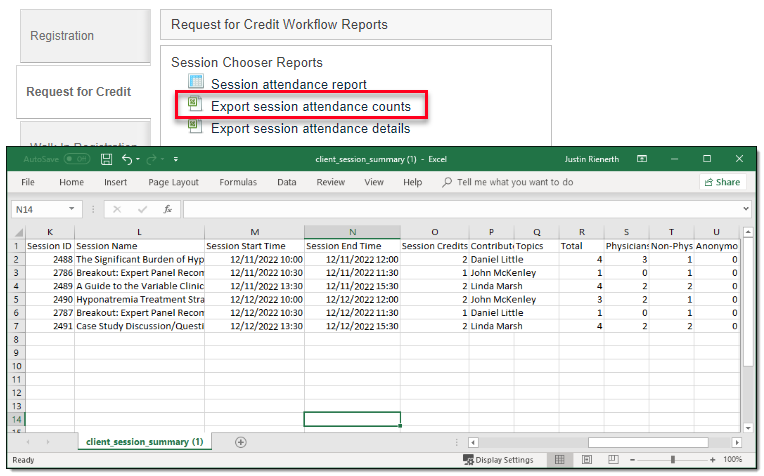
Task: Toggle the AutoSave switch
Action: point(77,159)
